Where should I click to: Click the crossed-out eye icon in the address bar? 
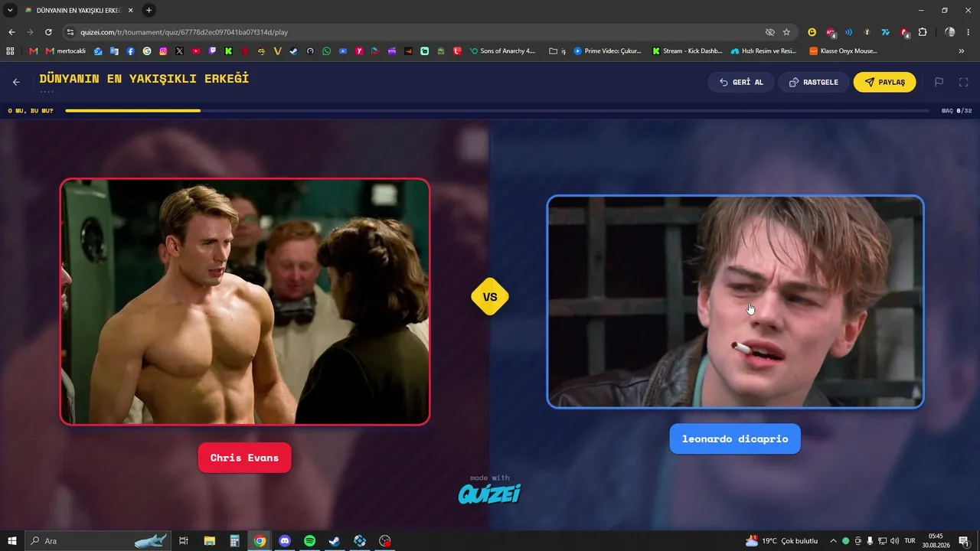point(770,32)
